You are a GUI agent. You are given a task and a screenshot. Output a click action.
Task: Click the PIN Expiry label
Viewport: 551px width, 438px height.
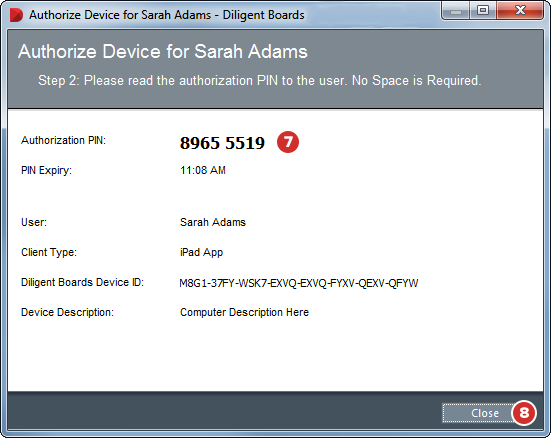(46, 170)
